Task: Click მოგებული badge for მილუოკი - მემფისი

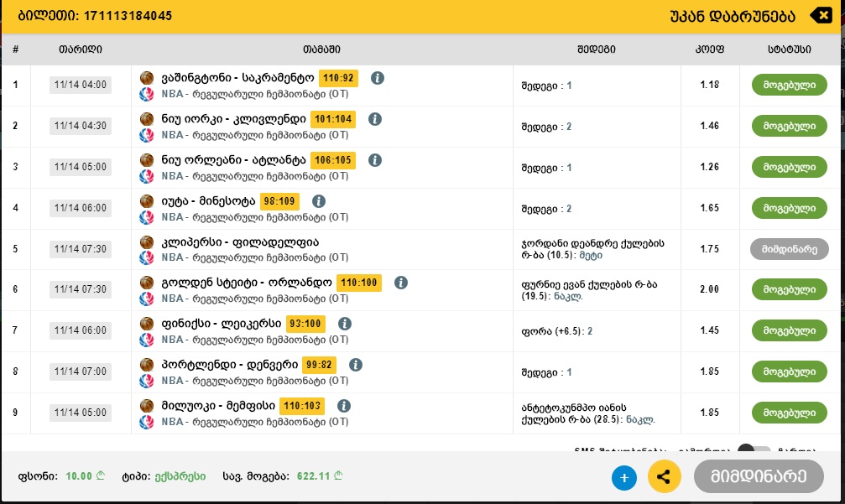Action: point(790,413)
